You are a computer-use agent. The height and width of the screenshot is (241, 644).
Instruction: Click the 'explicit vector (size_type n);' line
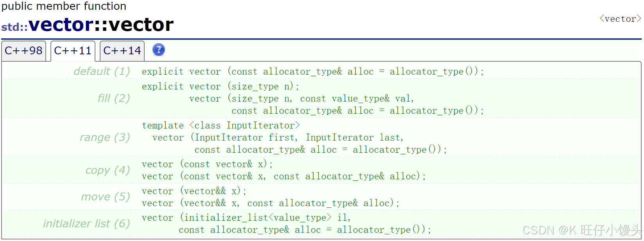(220, 86)
